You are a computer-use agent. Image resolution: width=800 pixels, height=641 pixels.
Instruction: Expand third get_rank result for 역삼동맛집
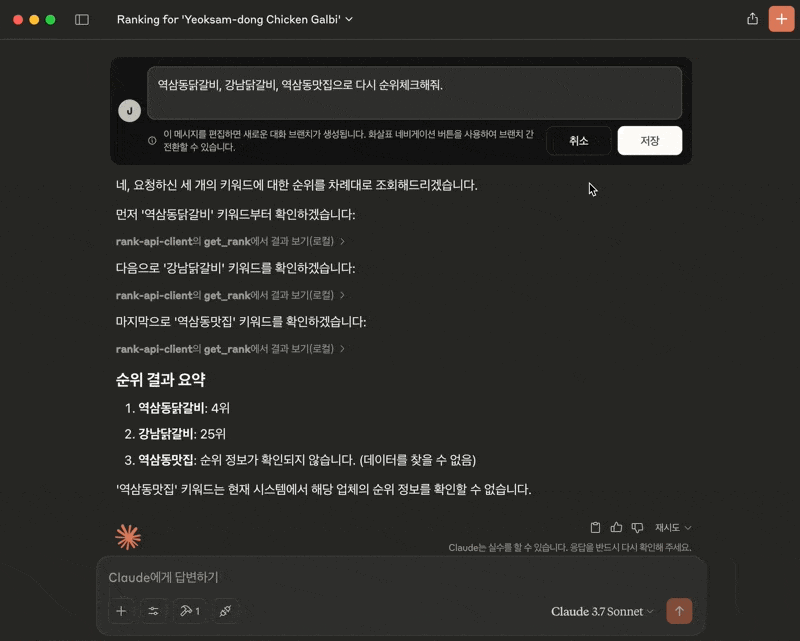pos(231,349)
